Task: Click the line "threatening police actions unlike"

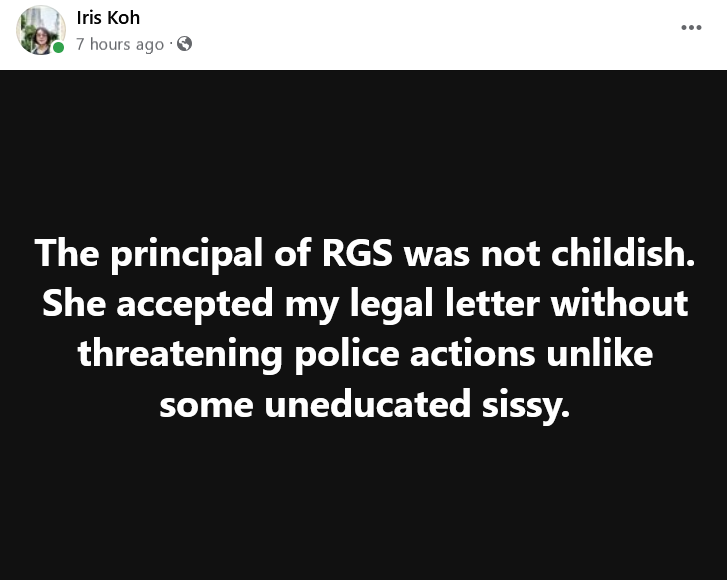Action: click(x=364, y=353)
